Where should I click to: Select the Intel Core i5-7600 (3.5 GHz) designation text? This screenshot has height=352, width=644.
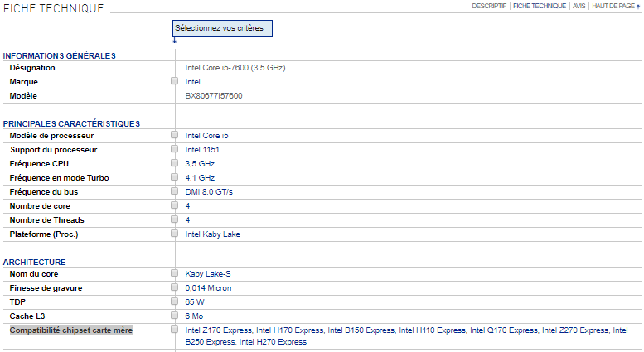click(x=235, y=68)
